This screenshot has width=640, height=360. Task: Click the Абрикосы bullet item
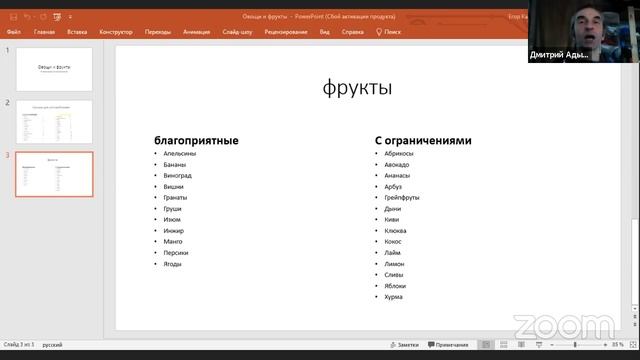[399, 153]
